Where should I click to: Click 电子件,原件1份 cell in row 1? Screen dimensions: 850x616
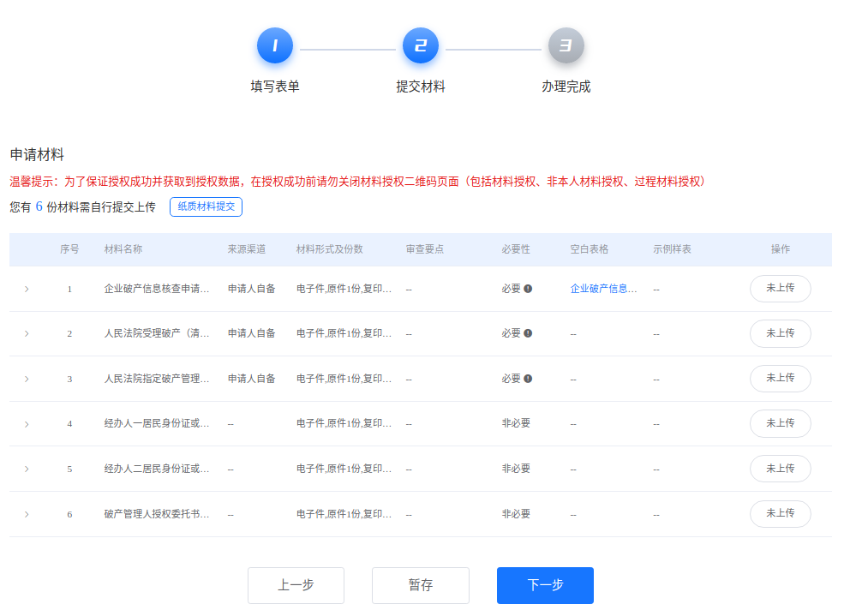[x=344, y=289]
